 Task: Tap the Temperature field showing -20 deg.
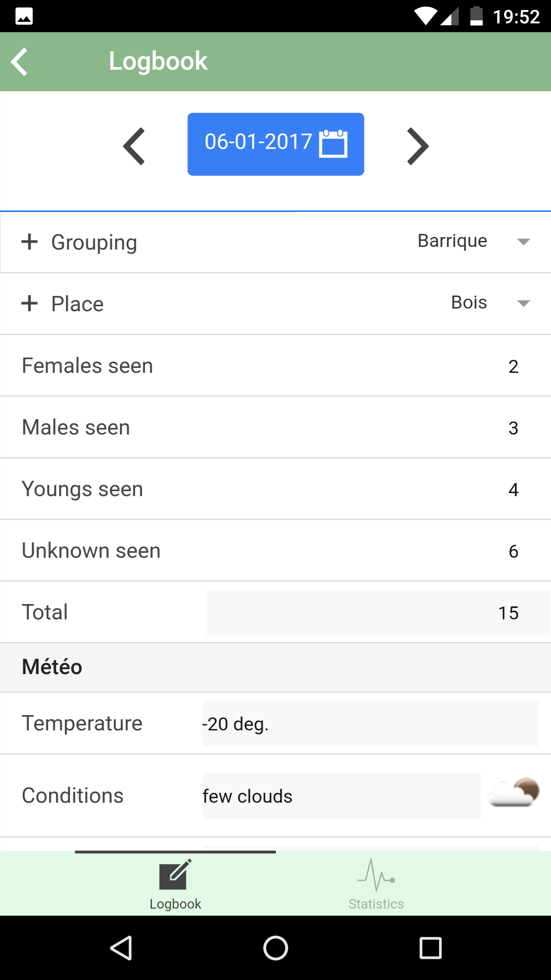(x=370, y=724)
